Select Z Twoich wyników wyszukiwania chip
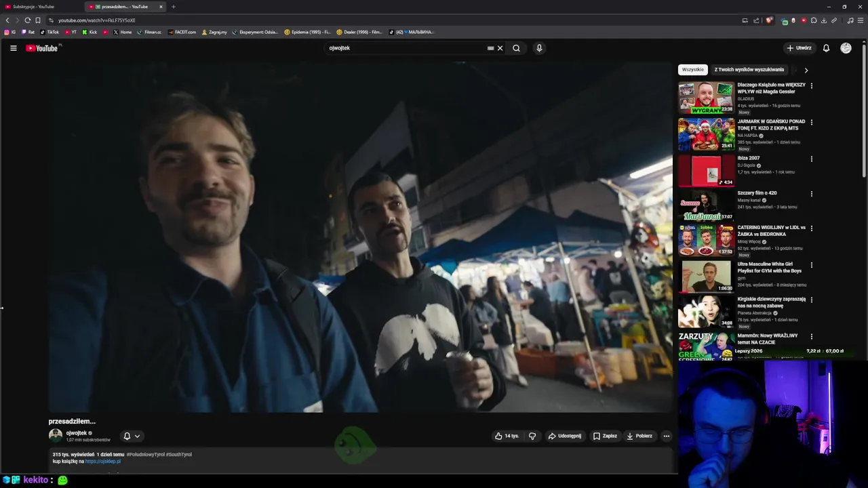Screen dimensions: 868x488 point(749,70)
